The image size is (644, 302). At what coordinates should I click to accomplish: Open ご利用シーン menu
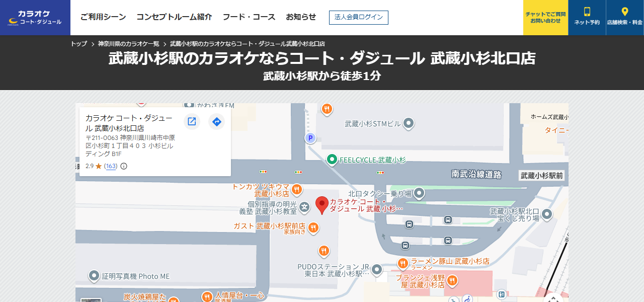click(103, 17)
